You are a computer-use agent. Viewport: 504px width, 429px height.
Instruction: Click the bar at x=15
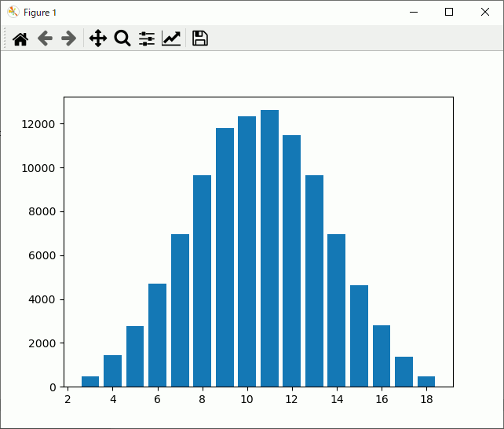coord(359,336)
